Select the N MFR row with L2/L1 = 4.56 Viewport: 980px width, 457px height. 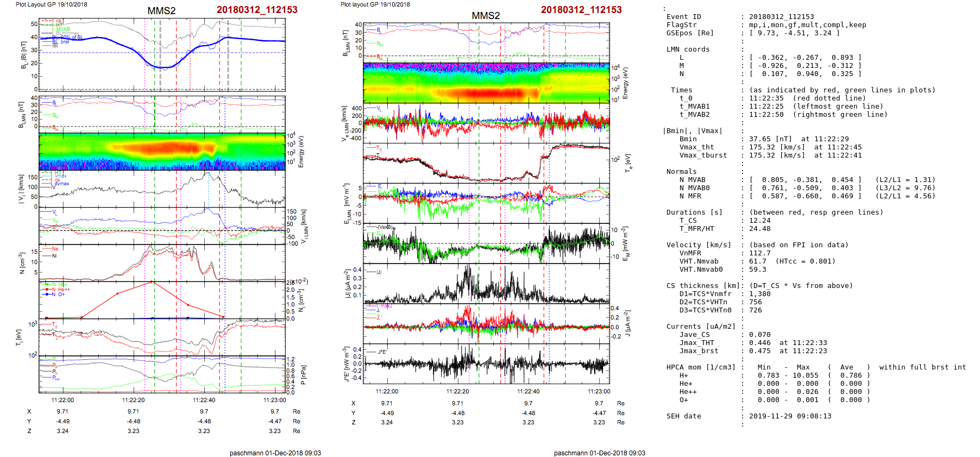pos(807,196)
